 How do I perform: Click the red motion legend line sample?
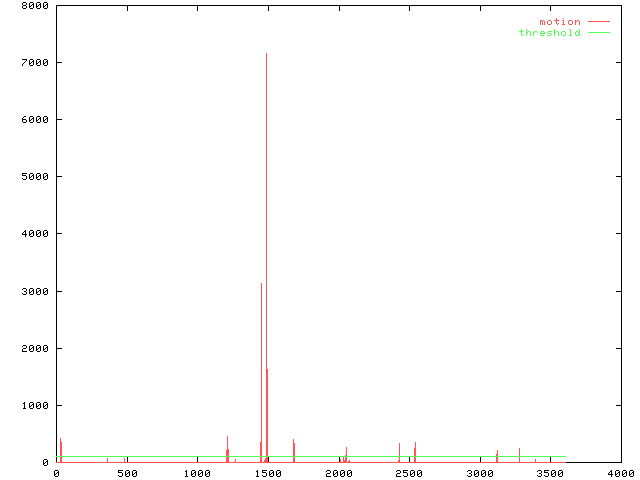pos(598,21)
